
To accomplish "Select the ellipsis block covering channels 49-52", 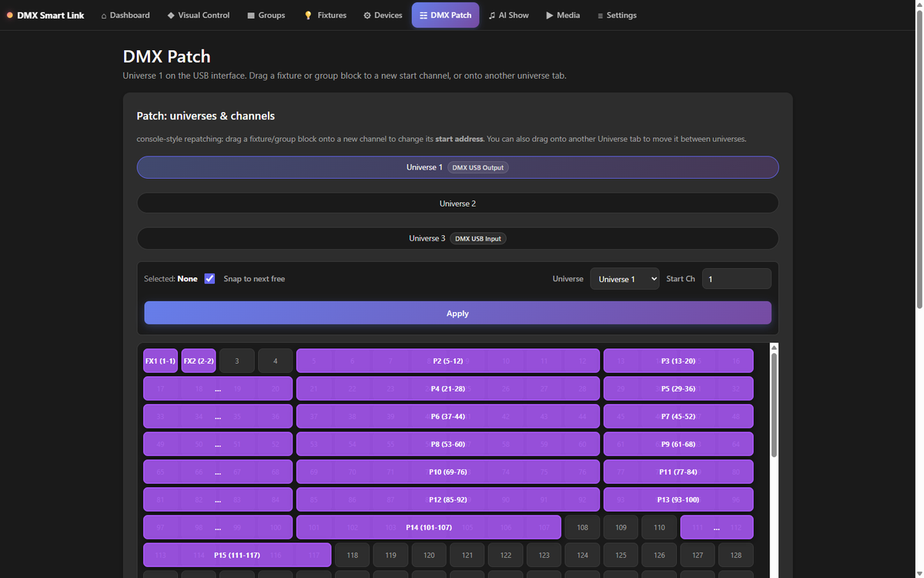I will click(x=218, y=444).
